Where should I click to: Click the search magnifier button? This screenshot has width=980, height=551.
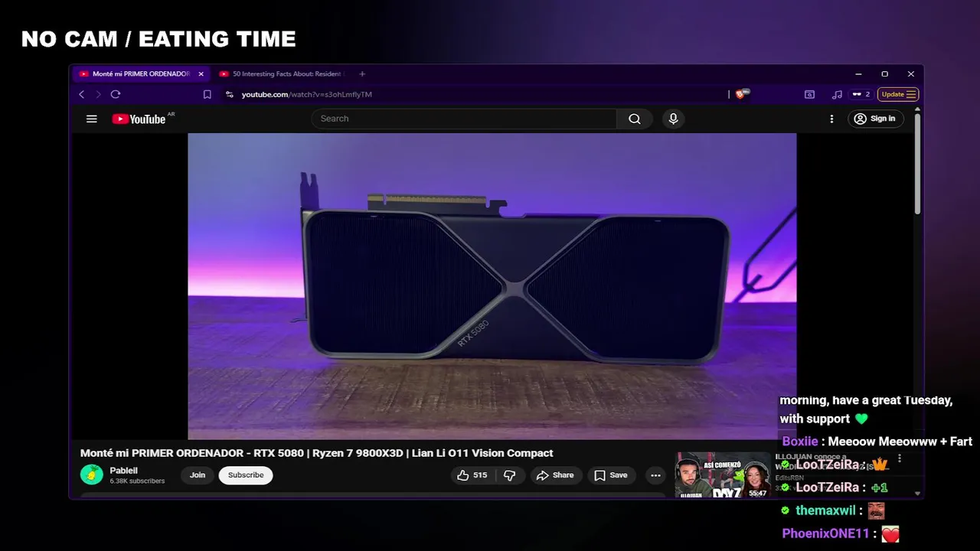pos(635,119)
